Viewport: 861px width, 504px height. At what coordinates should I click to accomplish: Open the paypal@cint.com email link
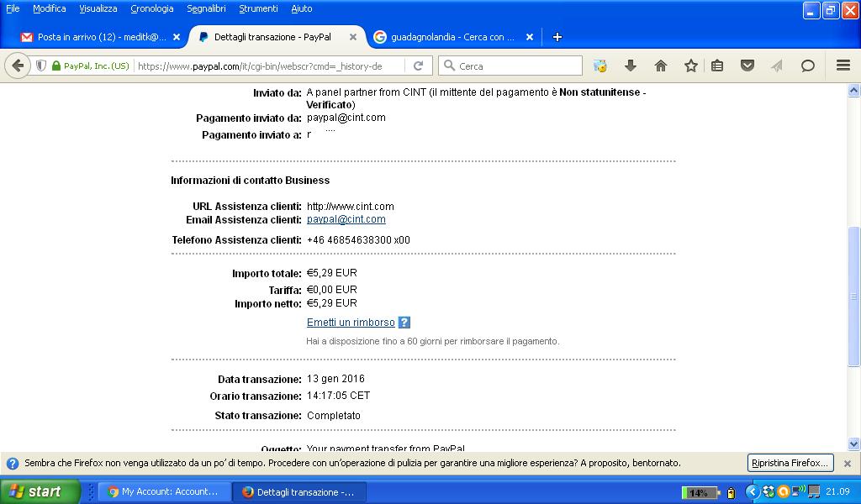pyautogui.click(x=346, y=219)
